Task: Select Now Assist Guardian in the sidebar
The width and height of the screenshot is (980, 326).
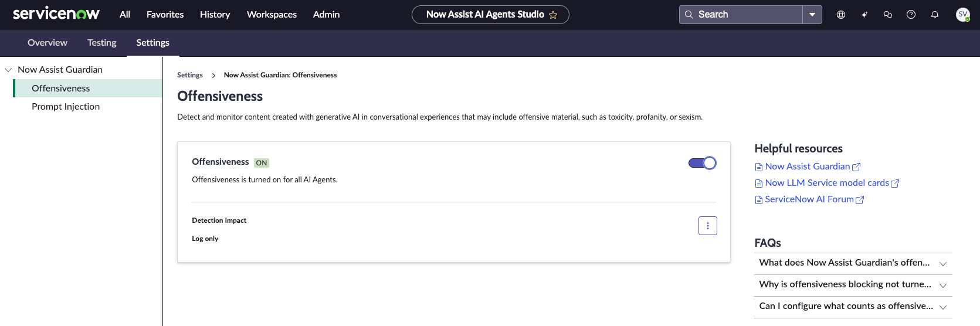Action: tap(60, 70)
